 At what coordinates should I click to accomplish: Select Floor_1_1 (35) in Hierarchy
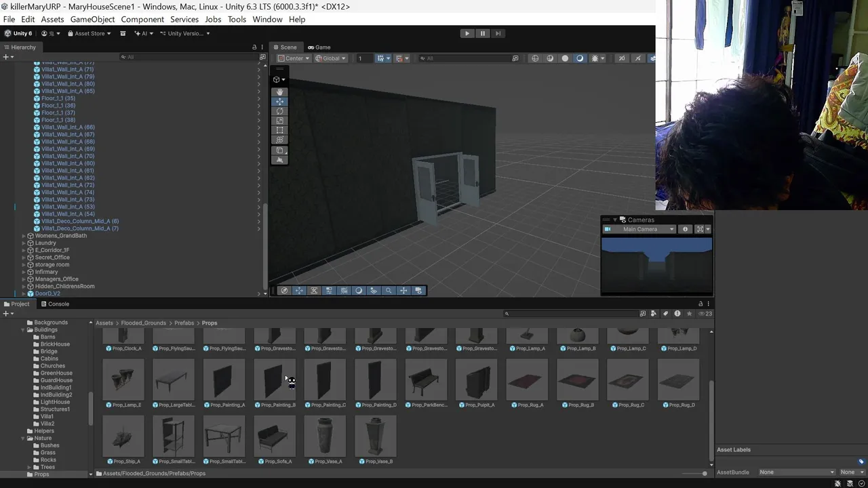pos(58,98)
